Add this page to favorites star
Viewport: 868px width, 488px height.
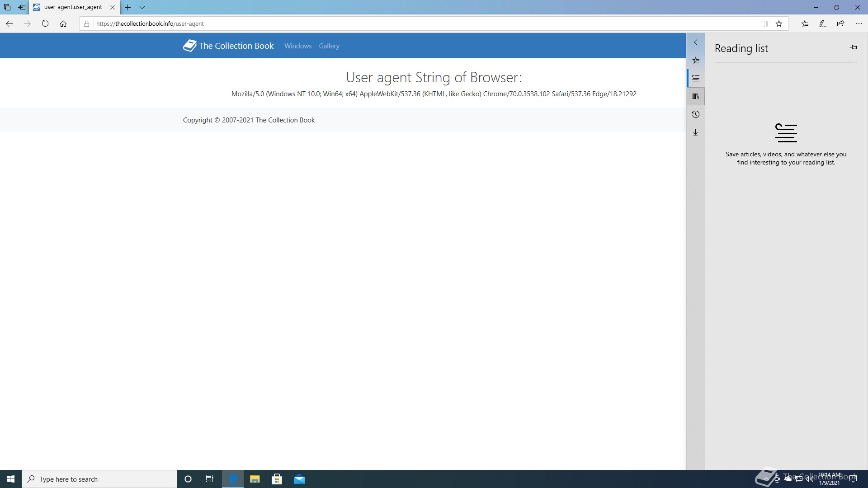pyautogui.click(x=779, y=24)
